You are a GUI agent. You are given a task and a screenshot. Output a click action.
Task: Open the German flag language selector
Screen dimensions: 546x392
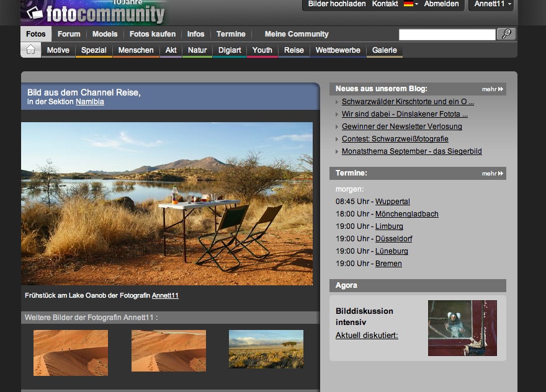click(x=411, y=4)
